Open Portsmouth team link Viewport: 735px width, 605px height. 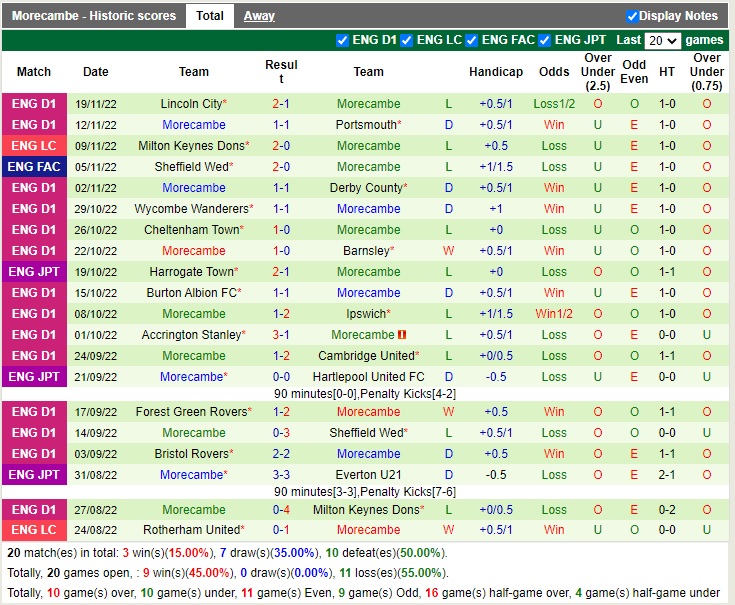click(366, 125)
